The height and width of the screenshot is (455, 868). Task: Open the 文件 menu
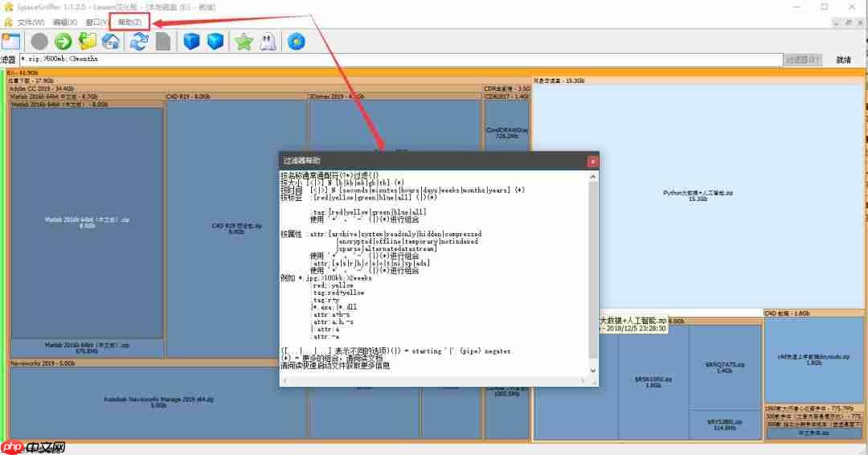[31, 23]
